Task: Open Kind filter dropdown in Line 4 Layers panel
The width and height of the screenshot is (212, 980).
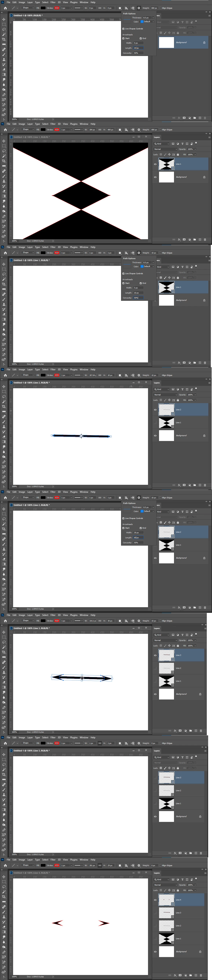Action: pyautogui.click(x=162, y=879)
